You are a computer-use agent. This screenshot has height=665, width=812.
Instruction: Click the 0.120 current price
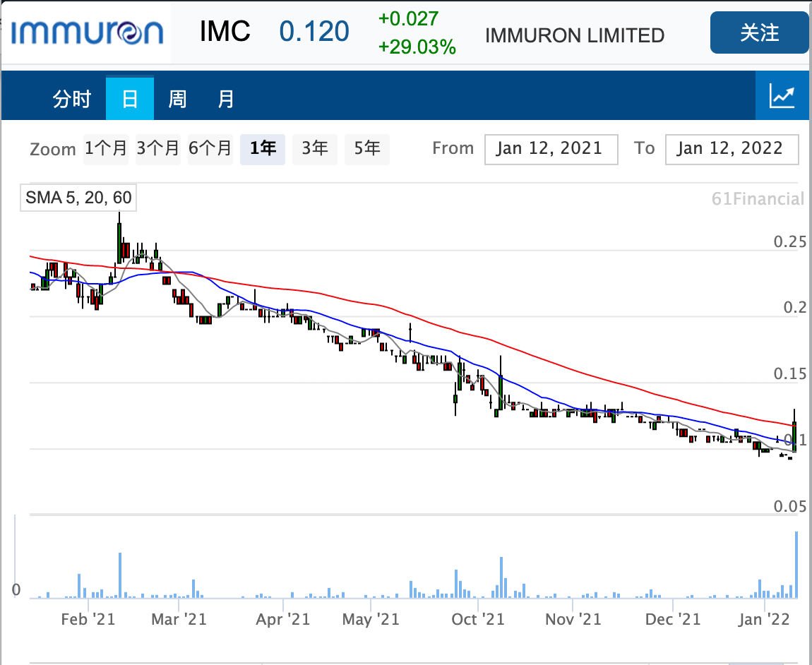click(x=314, y=32)
